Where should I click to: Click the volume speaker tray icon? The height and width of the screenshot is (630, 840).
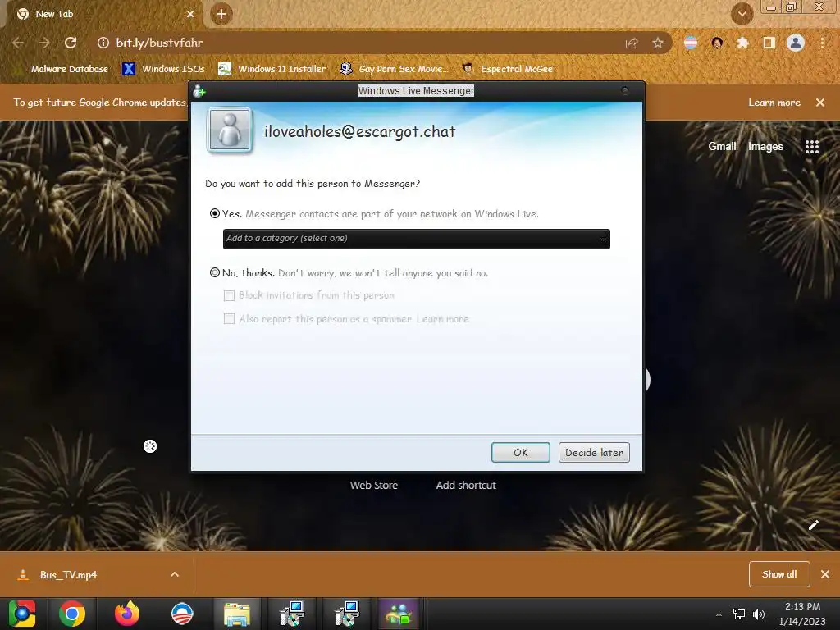coord(759,614)
